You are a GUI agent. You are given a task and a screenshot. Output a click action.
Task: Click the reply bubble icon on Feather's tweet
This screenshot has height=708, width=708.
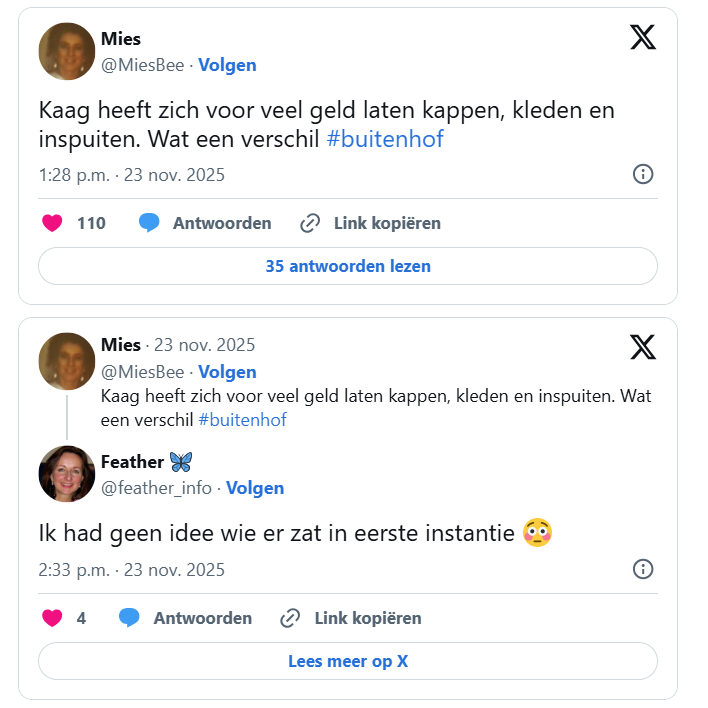pyautogui.click(x=130, y=618)
